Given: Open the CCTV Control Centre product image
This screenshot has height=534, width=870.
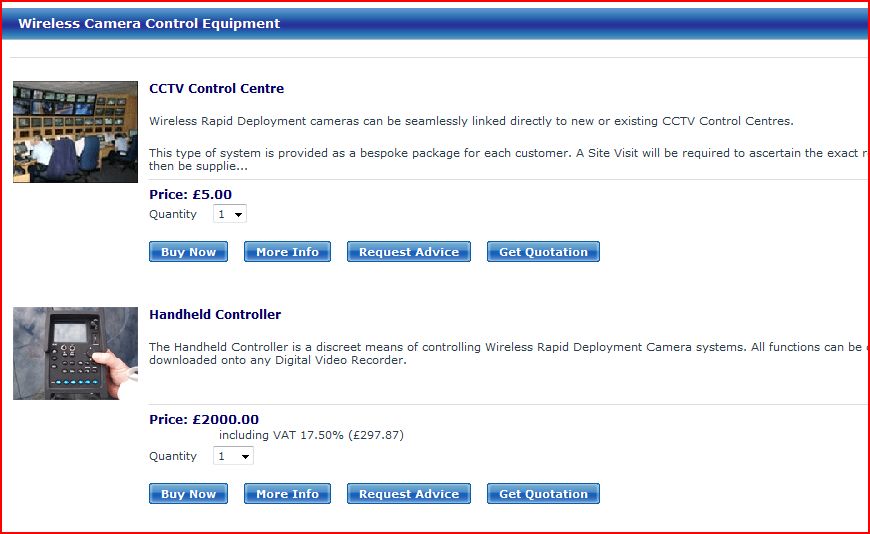Looking at the screenshot, I should tap(75, 132).
